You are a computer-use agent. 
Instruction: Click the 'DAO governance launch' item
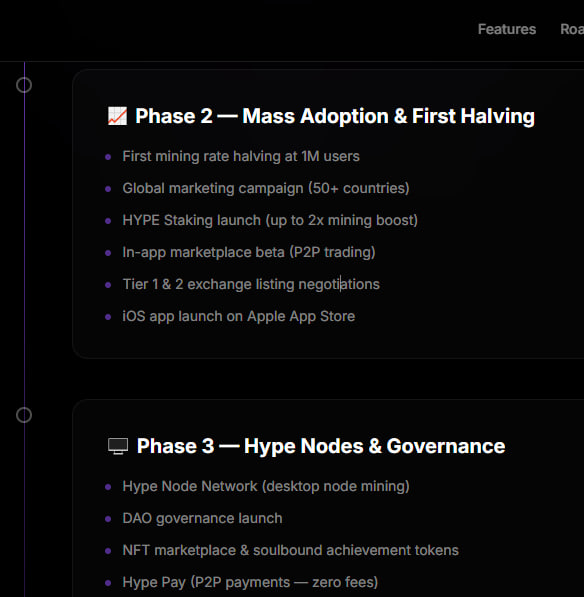coord(203,518)
